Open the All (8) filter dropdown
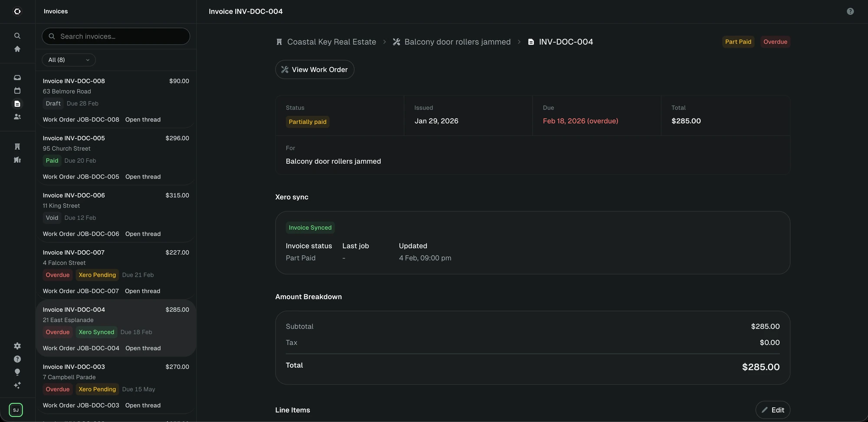 (69, 60)
